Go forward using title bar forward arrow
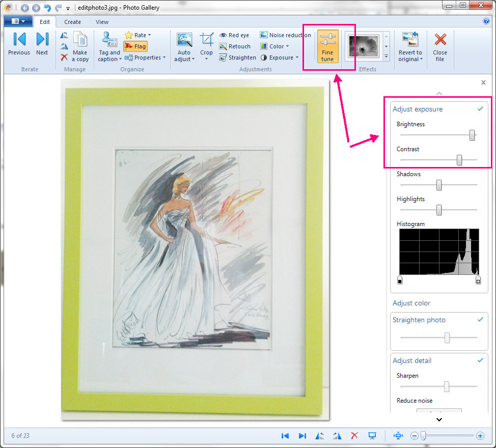Screen dimensions: 496x448 pyautogui.click(x=36, y=8)
